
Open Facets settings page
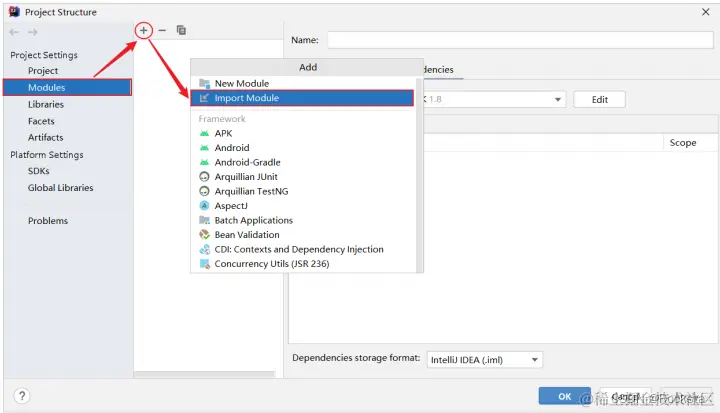41,121
